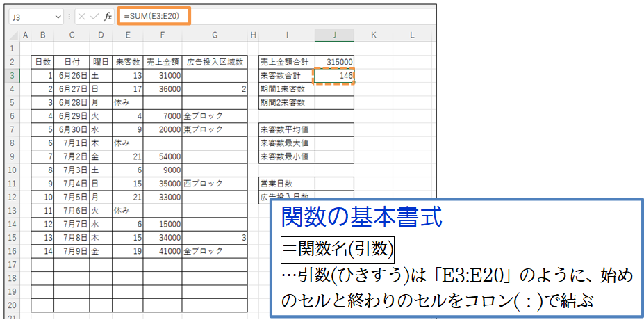This screenshot has height=322, width=644.
Task: Click the 売上金額合計 label cell
Action: [286, 62]
